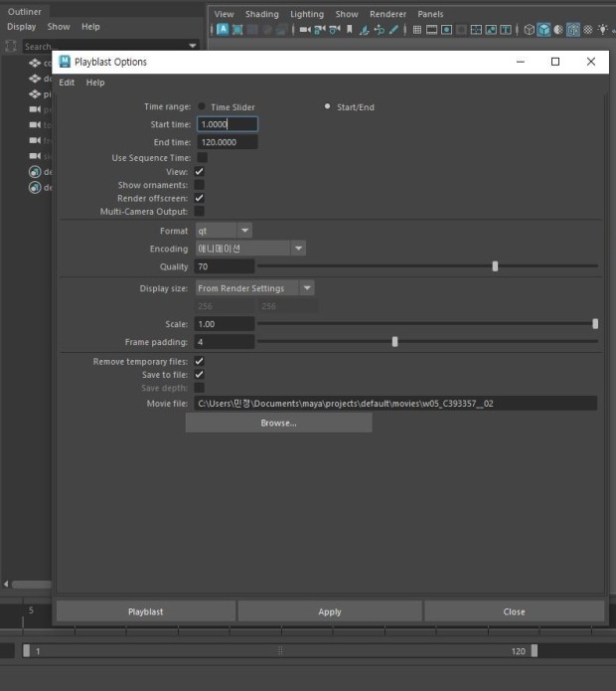Toggle the Safe Action icon
Screen dimensions: 616x691
coord(491,30)
